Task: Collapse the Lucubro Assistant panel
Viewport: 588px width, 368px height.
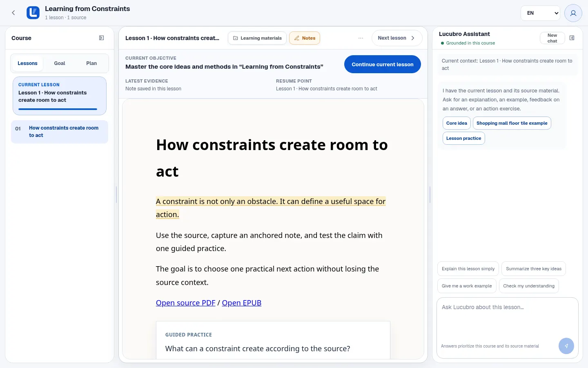Action: [572, 38]
